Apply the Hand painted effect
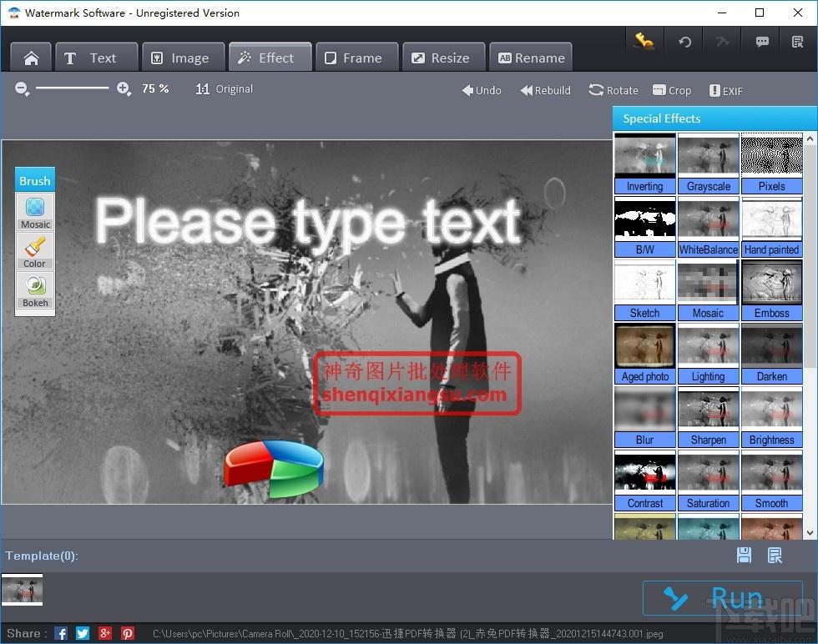The image size is (818, 644). pos(771,227)
